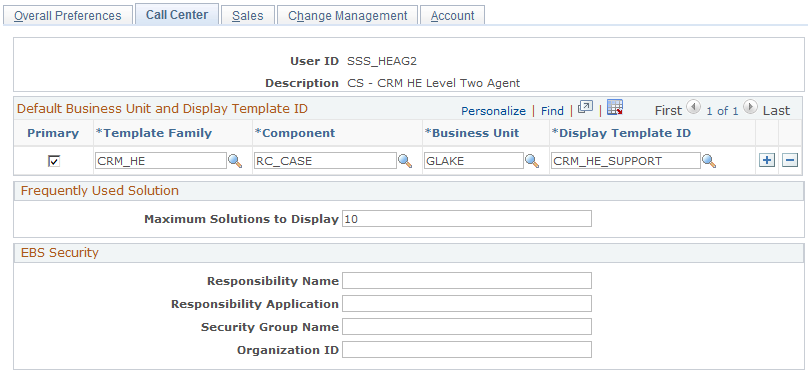808x373 pixels.
Task: Sort by Business Unit column header
Action: [472, 133]
